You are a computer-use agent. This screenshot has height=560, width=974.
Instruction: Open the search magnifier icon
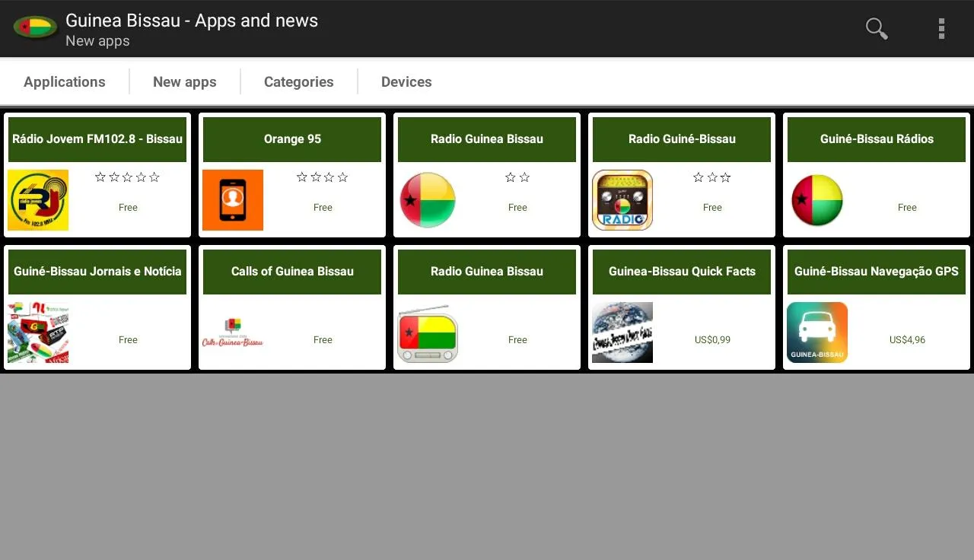pyautogui.click(x=877, y=29)
